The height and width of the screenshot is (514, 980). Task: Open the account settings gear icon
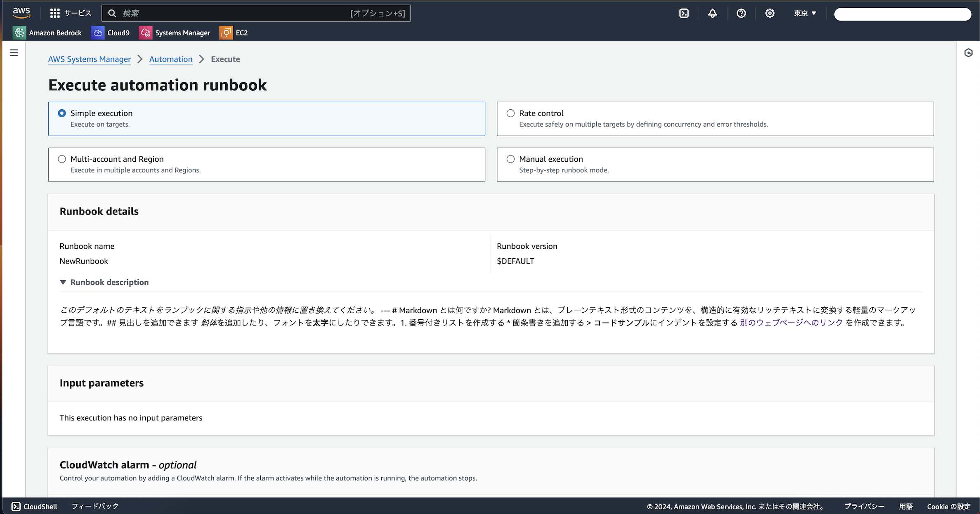tap(769, 13)
